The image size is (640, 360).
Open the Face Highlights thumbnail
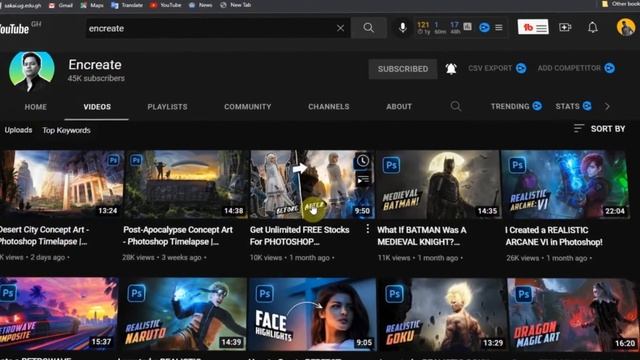click(312, 313)
